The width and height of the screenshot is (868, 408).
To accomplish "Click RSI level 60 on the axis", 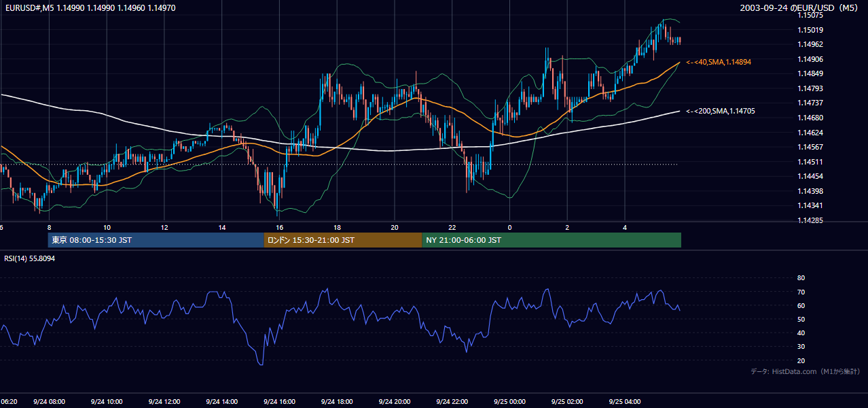I will 801,305.
